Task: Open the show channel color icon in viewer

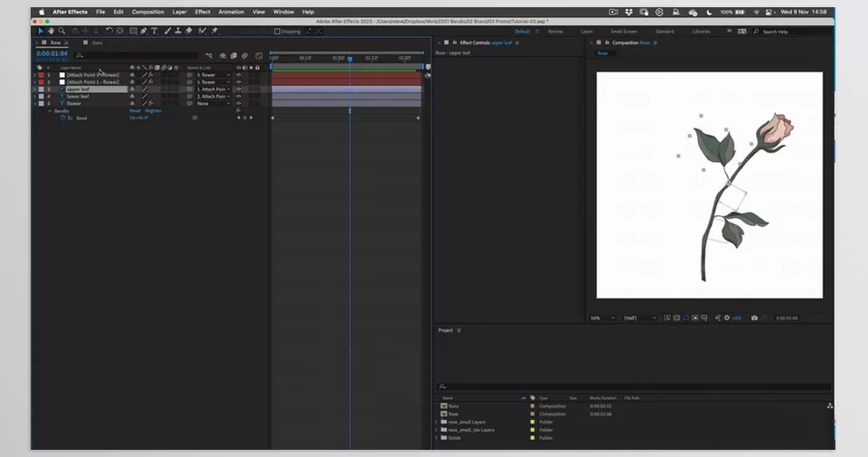Action: pyautogui.click(x=717, y=318)
